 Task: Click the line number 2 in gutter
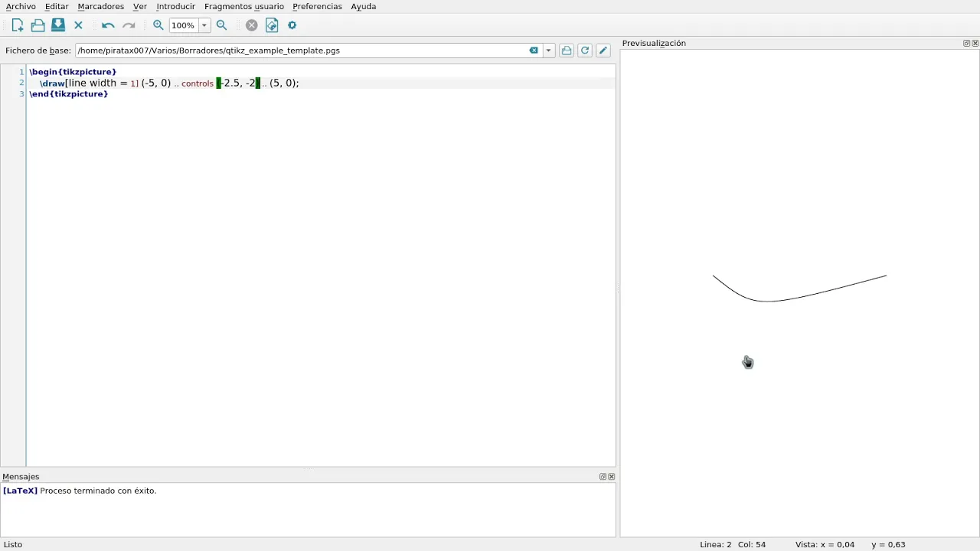point(21,83)
